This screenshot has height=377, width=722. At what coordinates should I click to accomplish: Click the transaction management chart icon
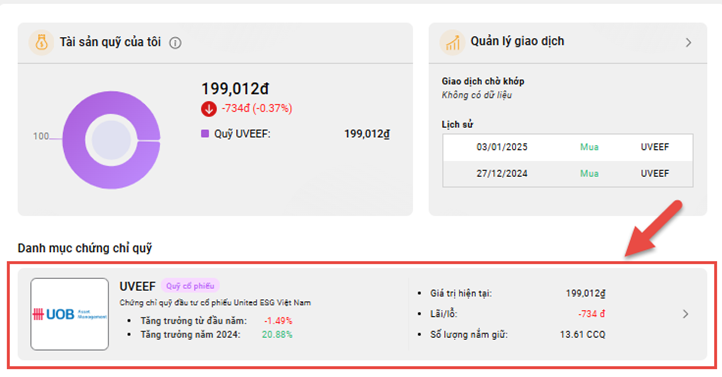coord(452,42)
